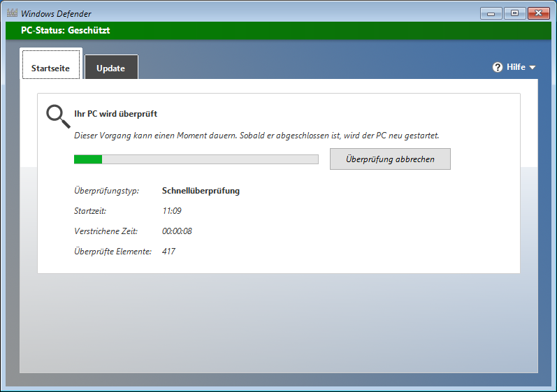
Task: Maximize the Windows Defender window
Action: point(514,13)
